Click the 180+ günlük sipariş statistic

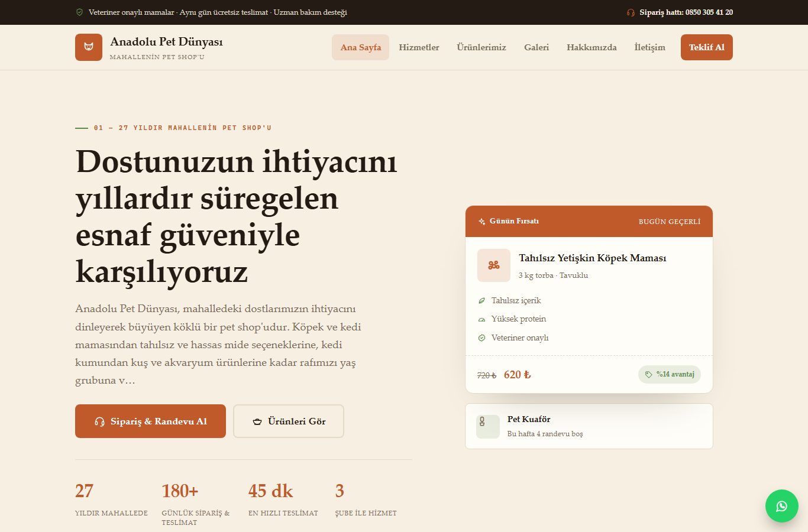tap(198, 504)
